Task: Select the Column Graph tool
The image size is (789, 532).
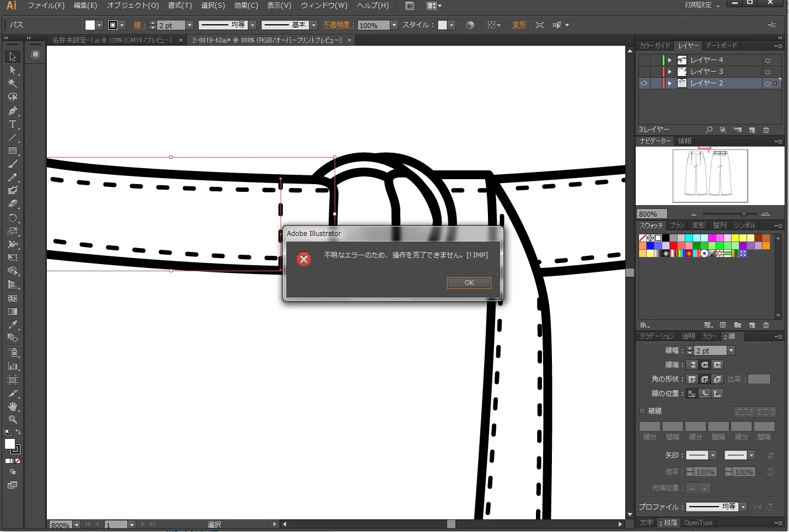Action: (13, 366)
